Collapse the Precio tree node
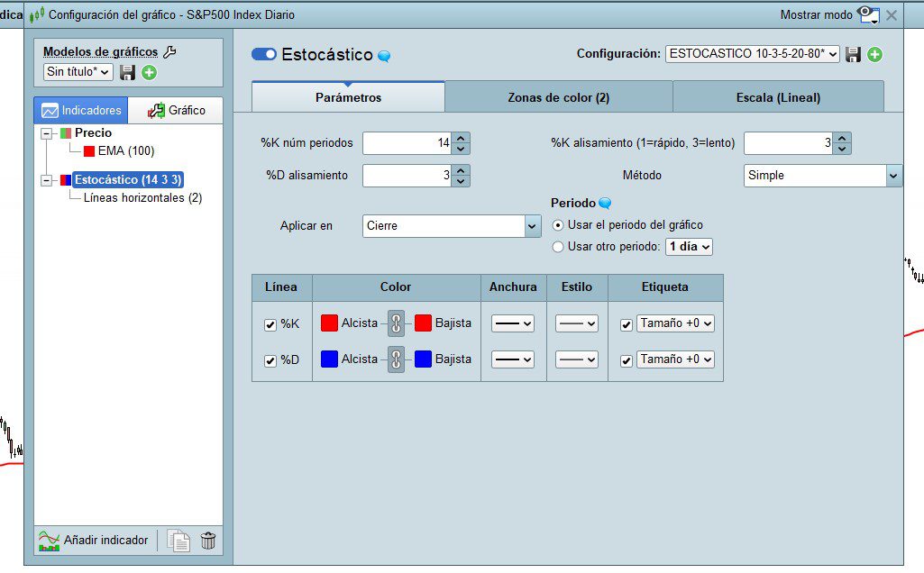The height and width of the screenshot is (573, 924). [x=46, y=133]
